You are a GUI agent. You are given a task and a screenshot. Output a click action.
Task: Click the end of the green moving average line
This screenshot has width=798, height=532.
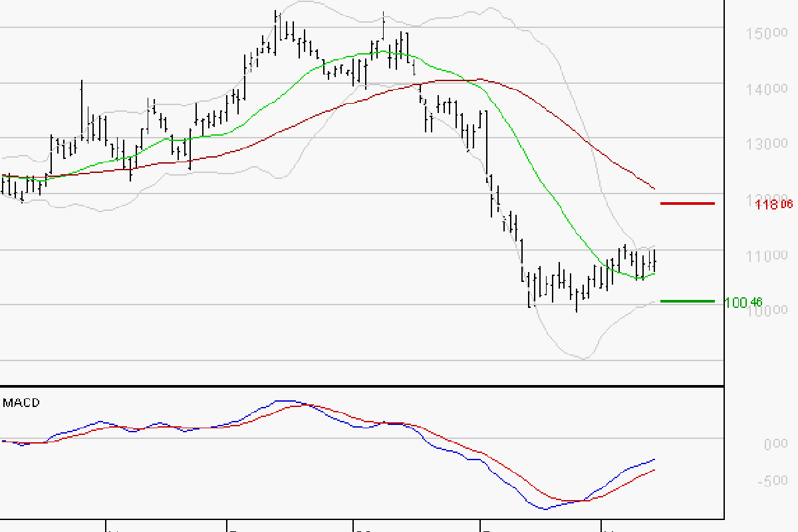click(x=654, y=273)
